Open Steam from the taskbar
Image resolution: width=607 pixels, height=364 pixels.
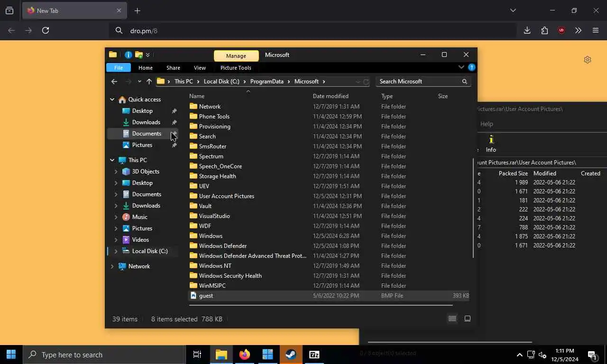point(291,355)
